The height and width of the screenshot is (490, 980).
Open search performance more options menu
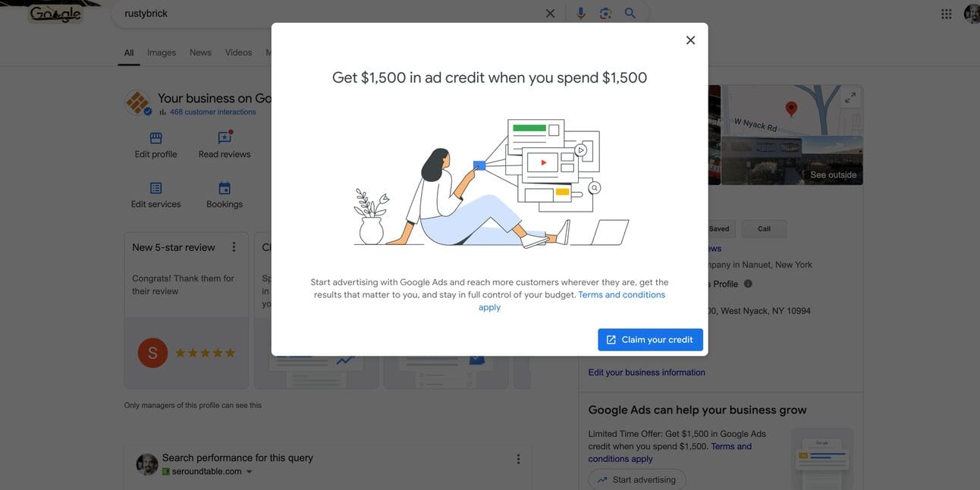point(518,459)
